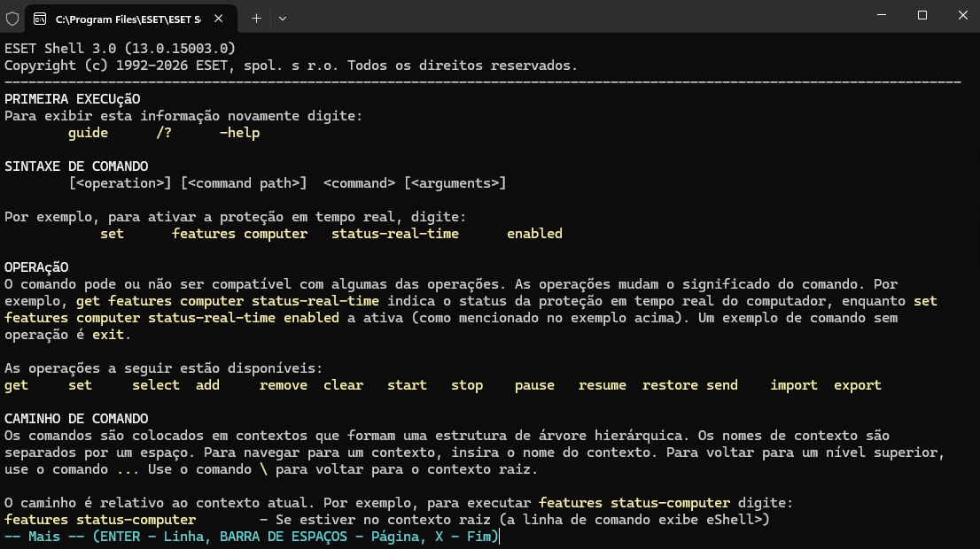Click the 'PRIMEIRA EXECUção' heading
The image size is (980, 549).
(73, 99)
